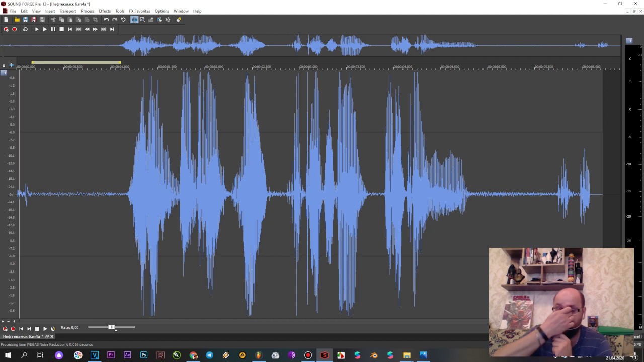Open Telegram from the taskbar
The width and height of the screenshot is (644, 362).
[209, 355]
